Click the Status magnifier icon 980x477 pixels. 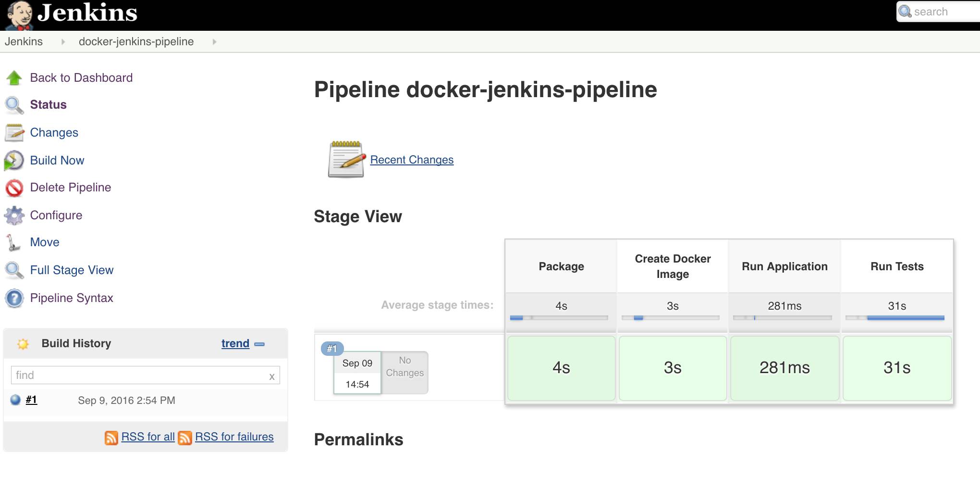tap(14, 105)
